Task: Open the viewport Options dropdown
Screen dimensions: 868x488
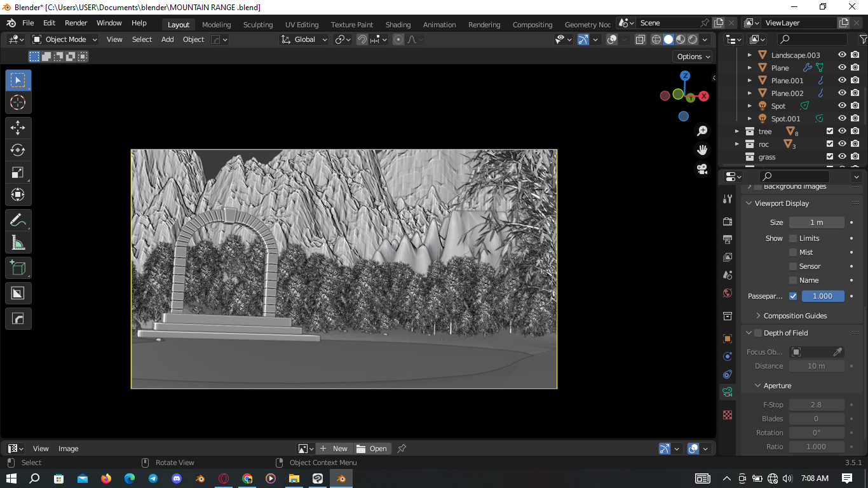Action: pyautogui.click(x=693, y=57)
